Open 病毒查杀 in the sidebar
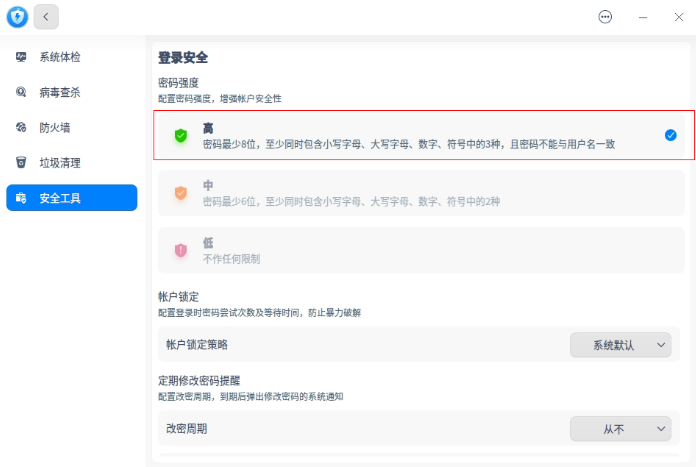 tap(72, 92)
